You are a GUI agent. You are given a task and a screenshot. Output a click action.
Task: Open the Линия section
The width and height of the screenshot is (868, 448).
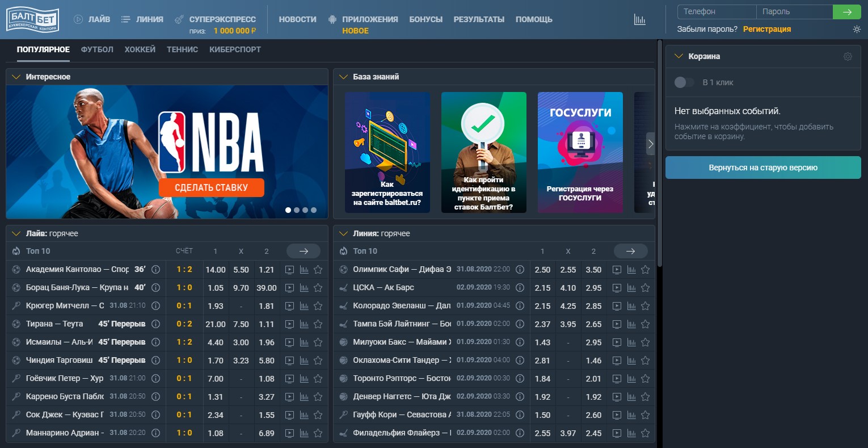point(142,19)
